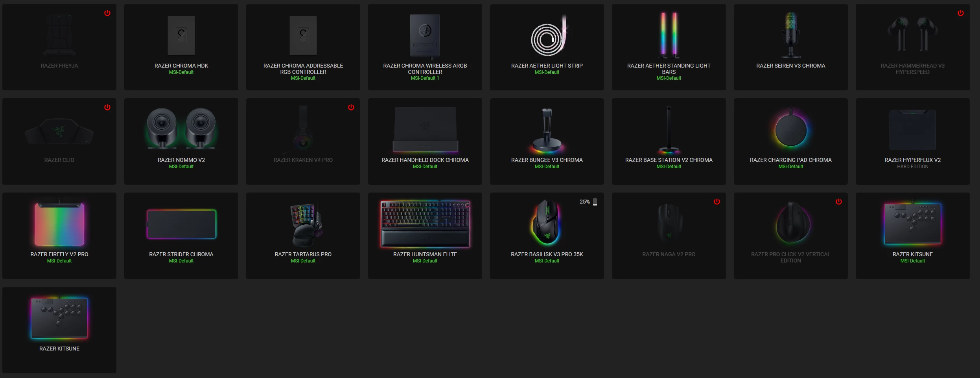Click "MSI-Default" under Razer Base Station V2 Chroma
This screenshot has height=378, width=980.
(669, 167)
